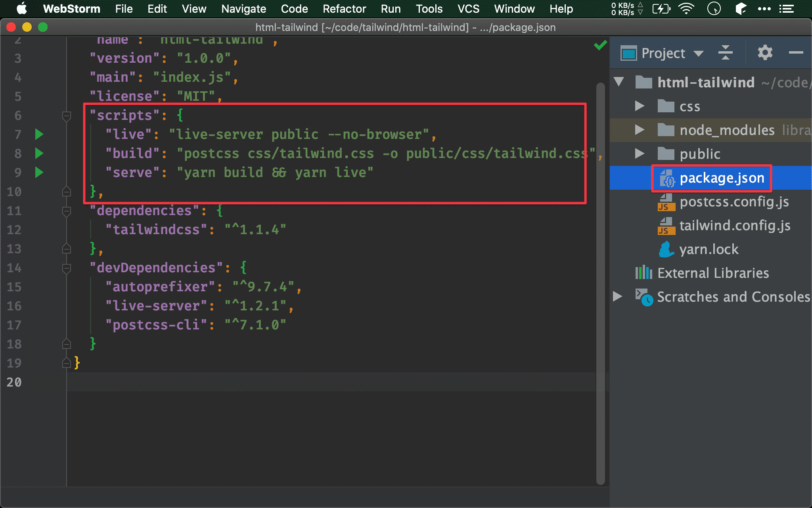Click the yarn.lock file icon
The image size is (812, 508).
[x=666, y=250]
